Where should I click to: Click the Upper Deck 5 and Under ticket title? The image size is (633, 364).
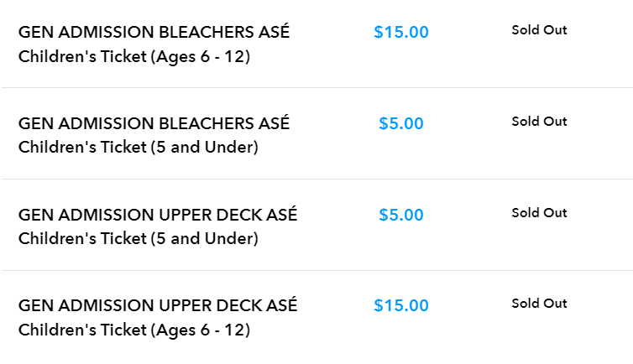[x=158, y=216]
